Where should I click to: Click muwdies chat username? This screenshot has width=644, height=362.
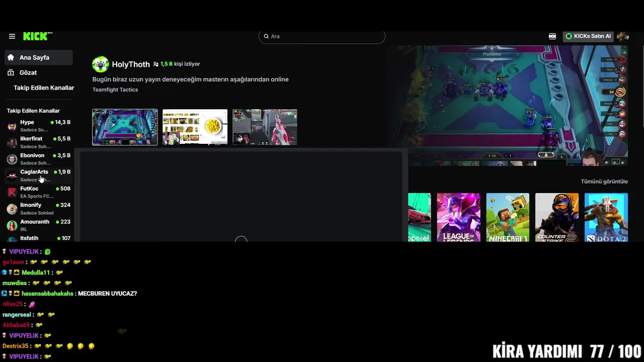pyautogui.click(x=15, y=283)
